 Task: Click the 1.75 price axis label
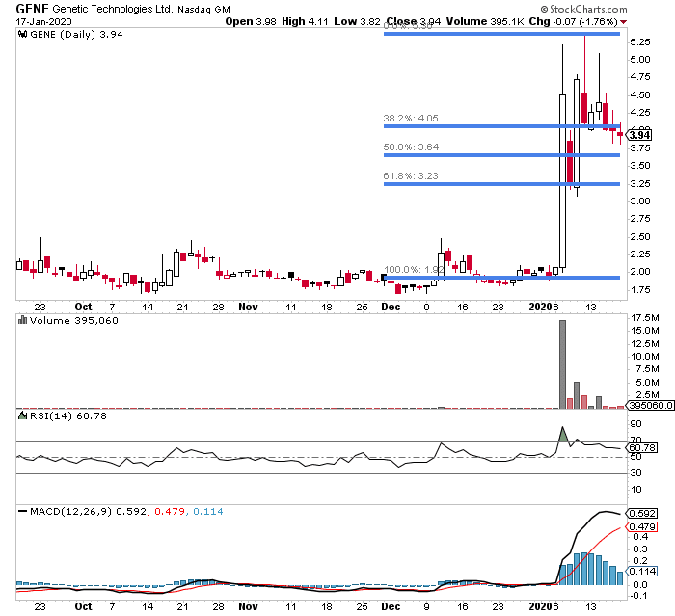[639, 290]
